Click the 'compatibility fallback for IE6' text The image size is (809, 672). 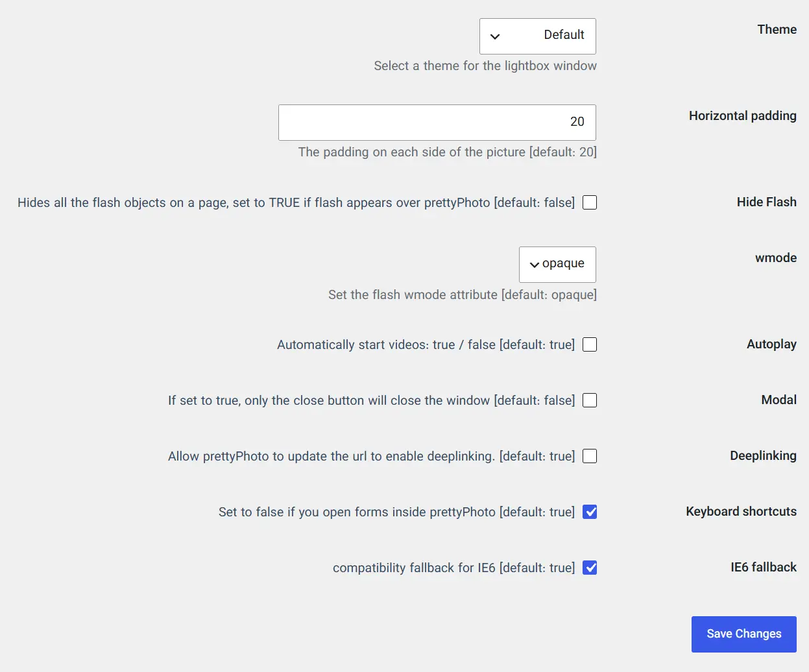454,568
